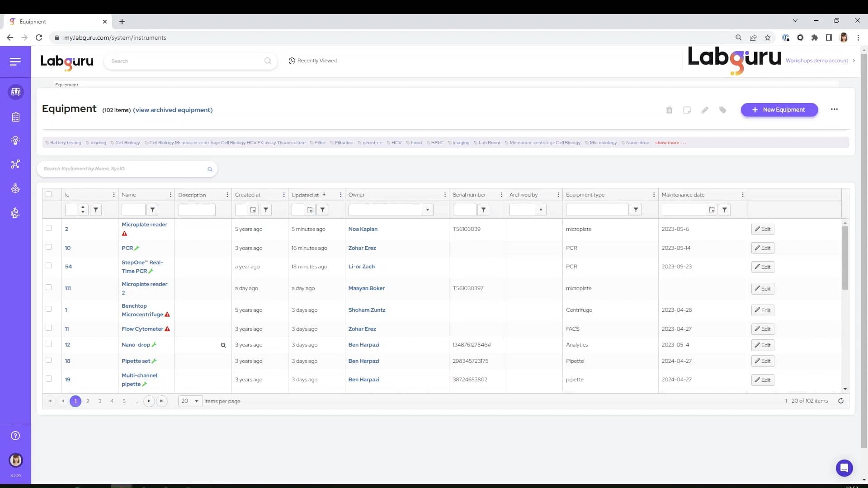868x488 pixels.
Task: Click the delete trash icon above the table
Action: (669, 110)
